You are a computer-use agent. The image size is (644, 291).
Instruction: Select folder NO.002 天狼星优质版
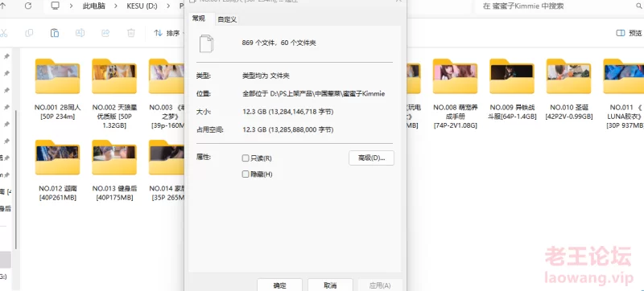pos(114,93)
